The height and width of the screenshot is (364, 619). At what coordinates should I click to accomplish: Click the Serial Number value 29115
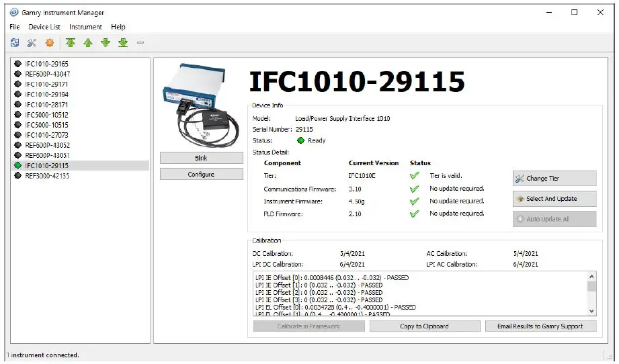(304, 130)
